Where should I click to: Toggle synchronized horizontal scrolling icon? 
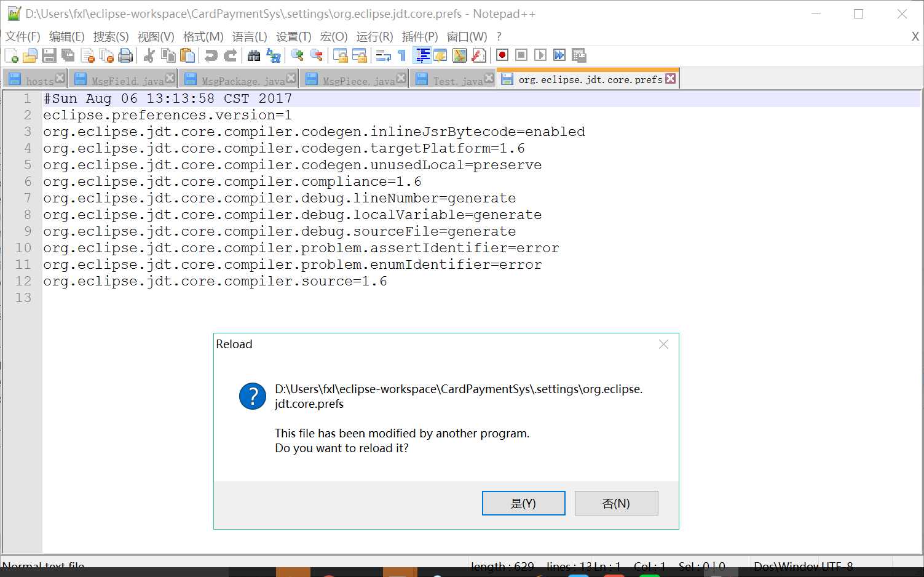(x=359, y=55)
